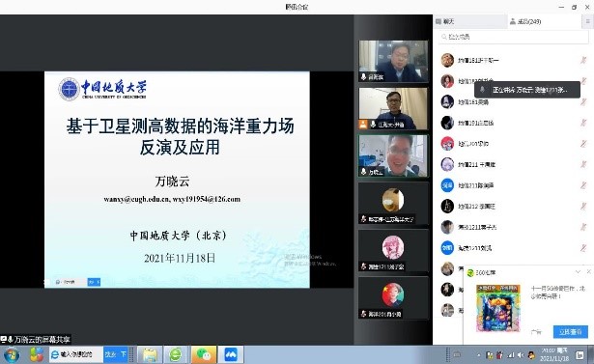
Task: Click the magnifier icon in member search
Action: pos(443,37)
